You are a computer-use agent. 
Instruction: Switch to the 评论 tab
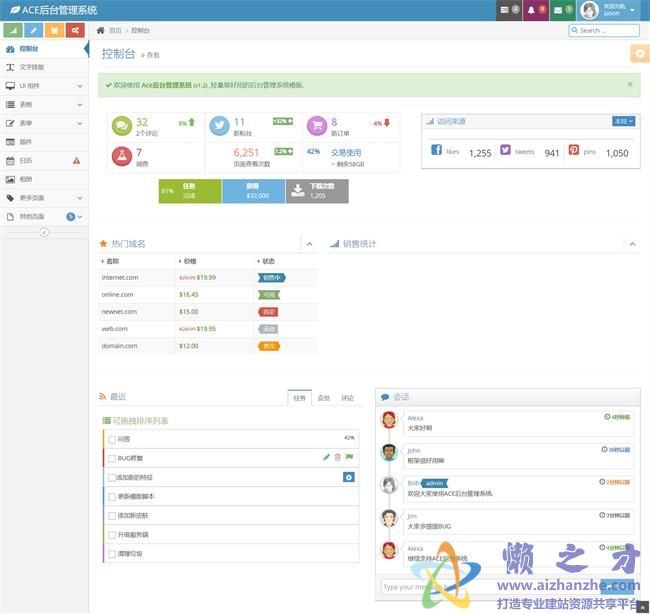348,397
